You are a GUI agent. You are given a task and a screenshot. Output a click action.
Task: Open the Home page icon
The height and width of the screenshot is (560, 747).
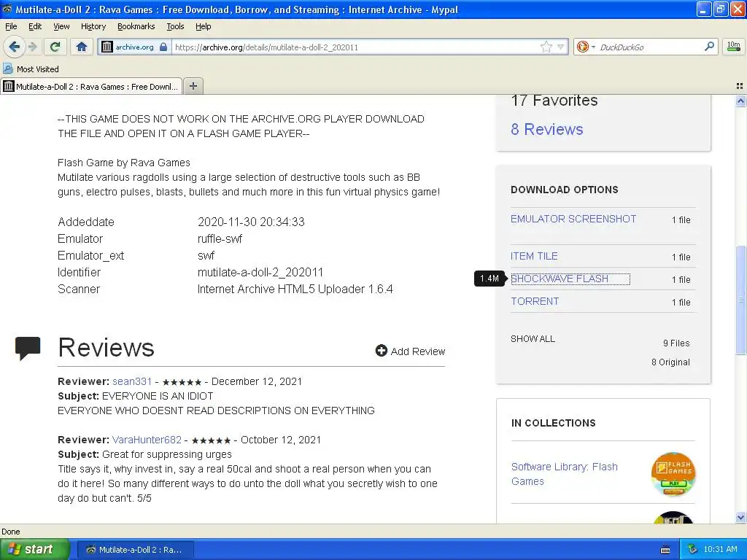tap(82, 47)
